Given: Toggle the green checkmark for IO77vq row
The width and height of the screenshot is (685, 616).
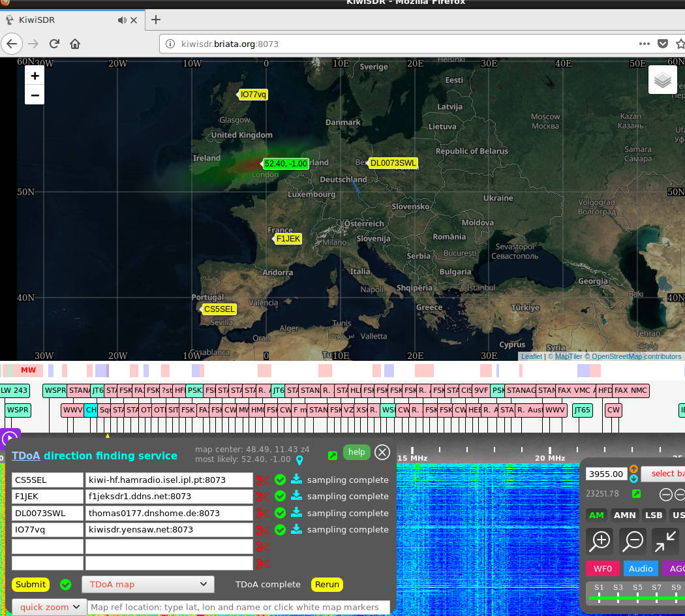Looking at the screenshot, I should click(281, 530).
